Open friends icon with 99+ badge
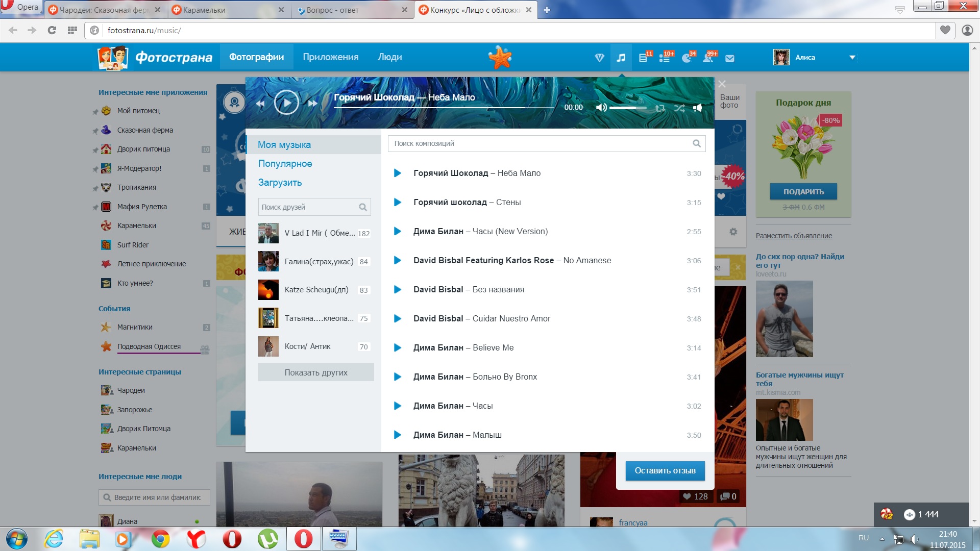 (709, 57)
